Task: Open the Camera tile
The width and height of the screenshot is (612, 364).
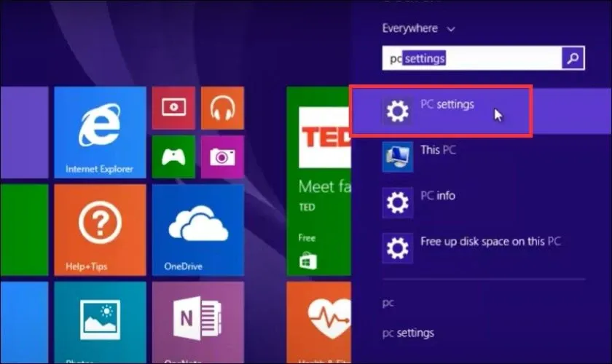Action: point(222,157)
